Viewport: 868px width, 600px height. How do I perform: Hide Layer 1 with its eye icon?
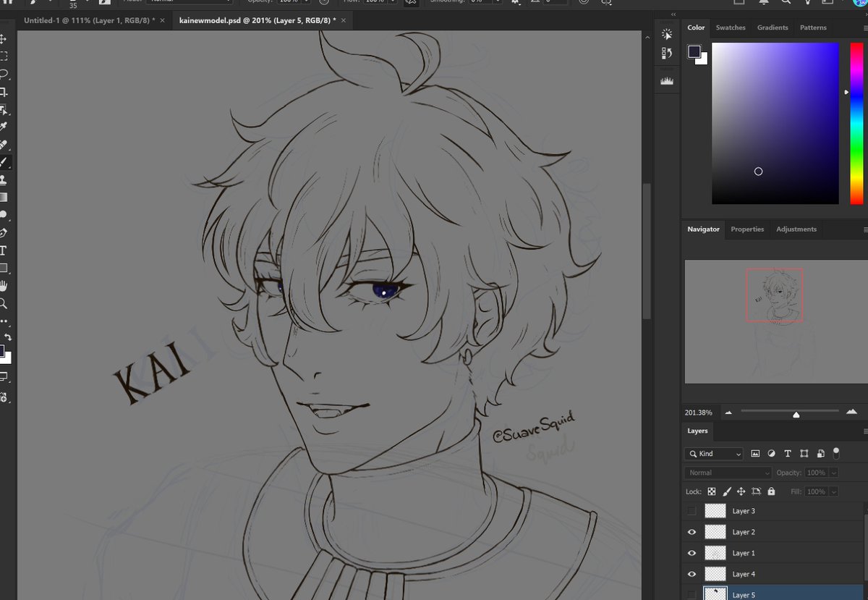[692, 553]
